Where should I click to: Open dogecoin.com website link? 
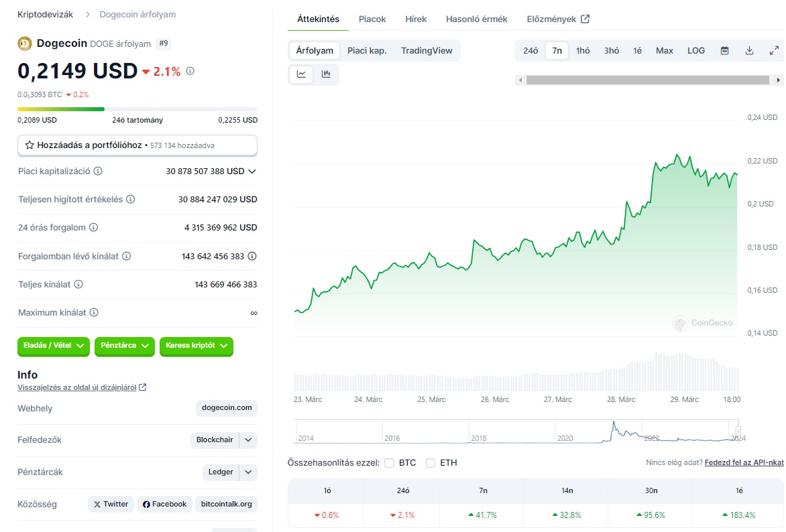(227, 408)
